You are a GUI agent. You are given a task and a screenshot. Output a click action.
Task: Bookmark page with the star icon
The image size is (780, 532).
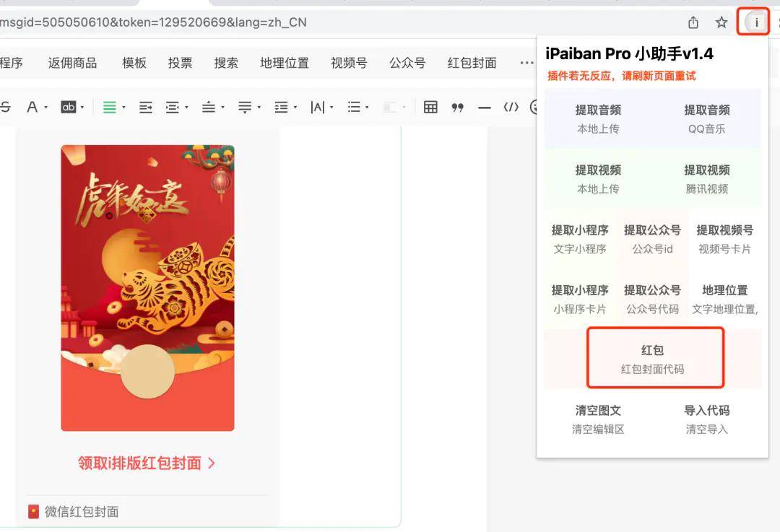pyautogui.click(x=721, y=22)
